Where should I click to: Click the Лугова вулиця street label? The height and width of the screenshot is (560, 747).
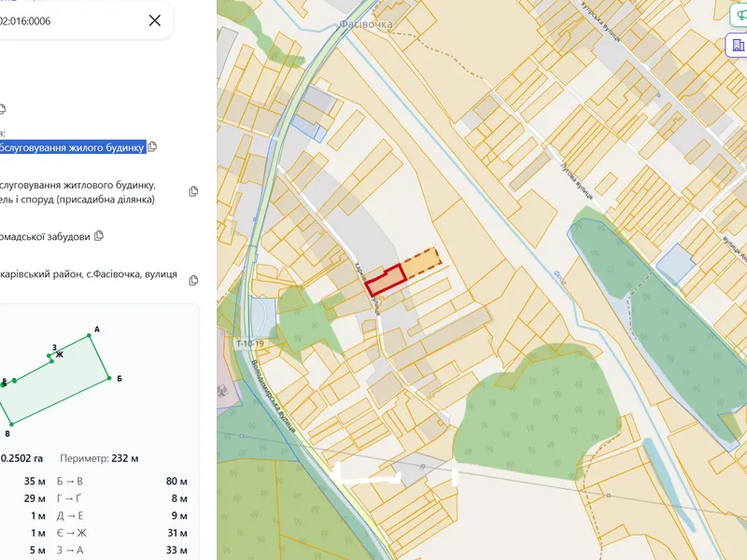[577, 181]
